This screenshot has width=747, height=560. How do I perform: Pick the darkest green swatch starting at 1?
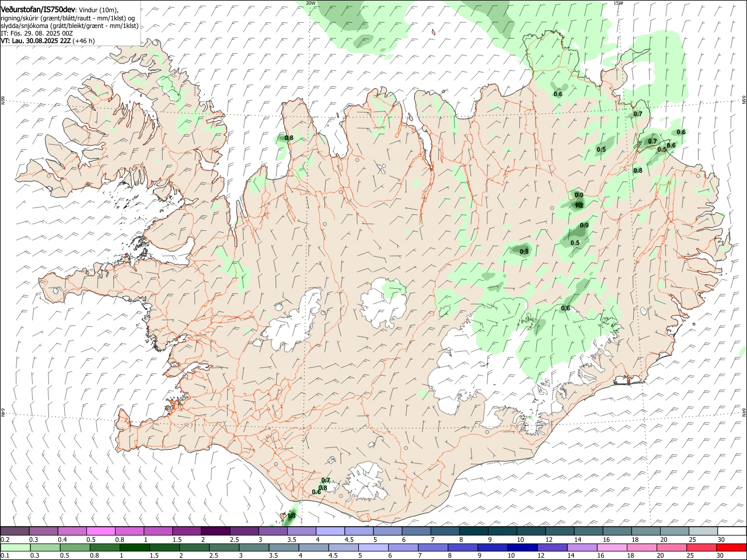(134, 547)
